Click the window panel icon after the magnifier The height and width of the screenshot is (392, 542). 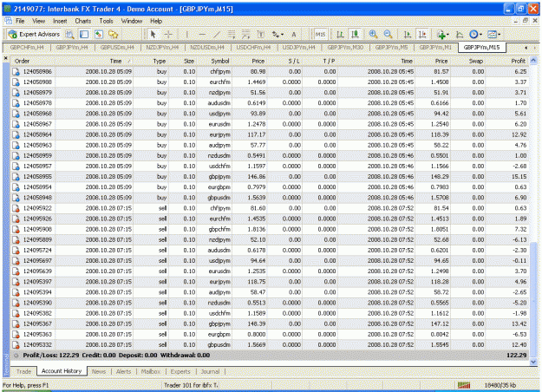84,34
